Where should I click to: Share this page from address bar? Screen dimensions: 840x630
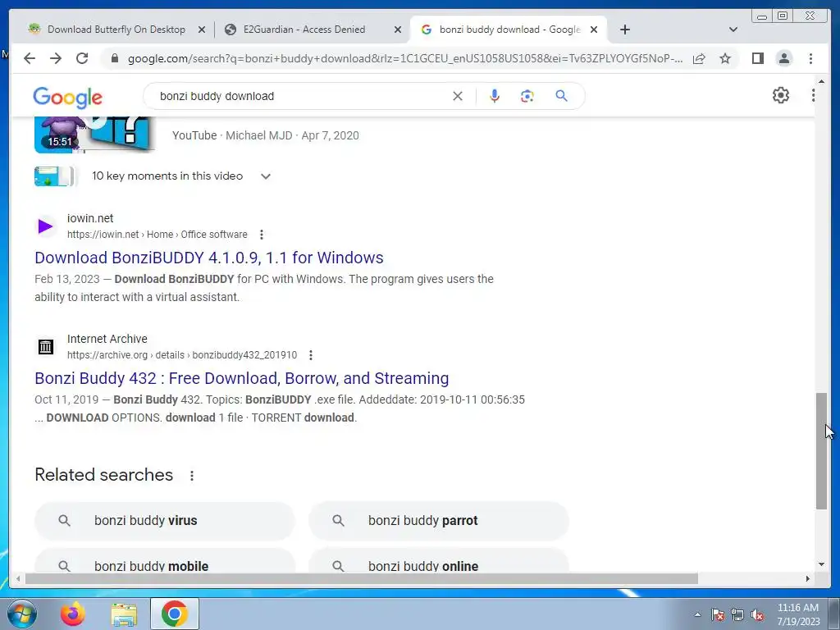point(699,58)
